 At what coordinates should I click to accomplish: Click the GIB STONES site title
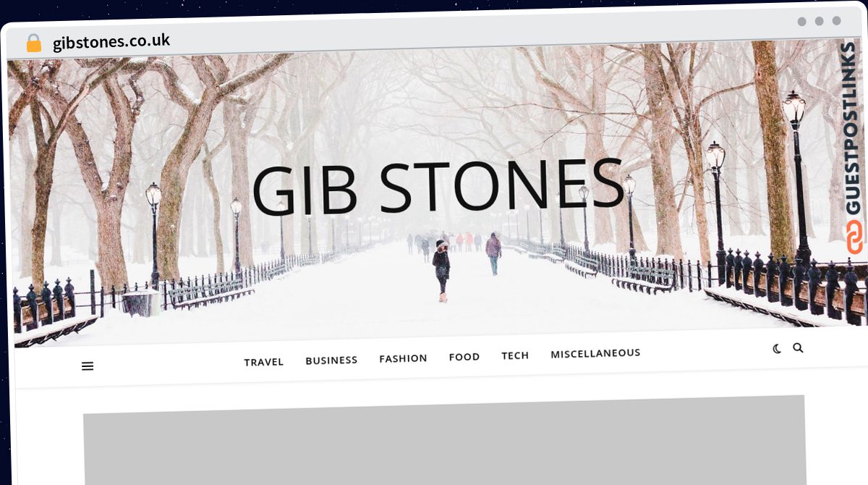(x=438, y=188)
